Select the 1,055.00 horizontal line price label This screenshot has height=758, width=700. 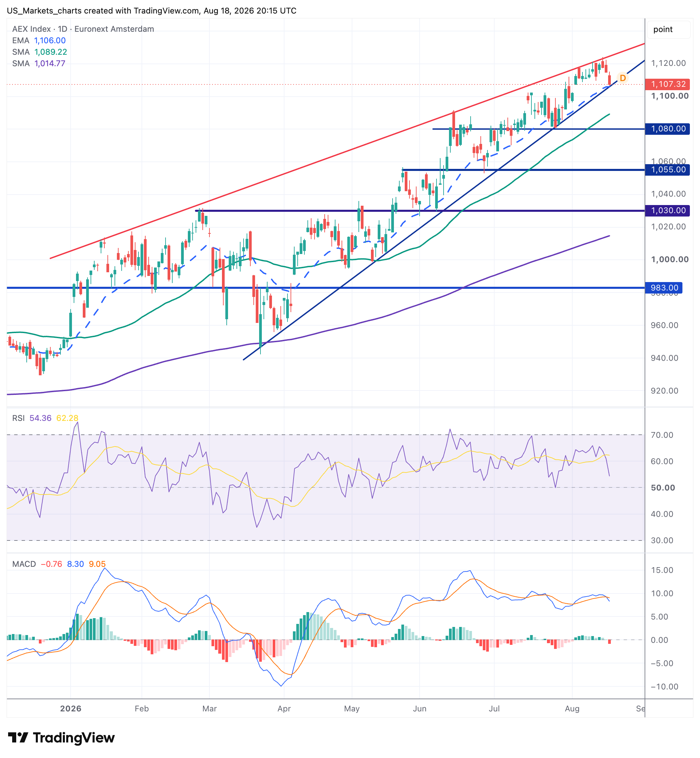click(668, 170)
